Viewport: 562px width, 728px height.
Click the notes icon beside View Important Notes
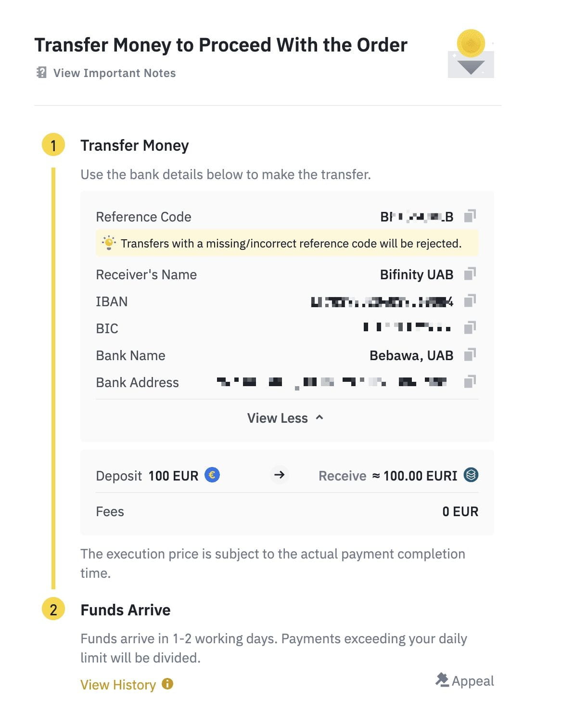42,73
